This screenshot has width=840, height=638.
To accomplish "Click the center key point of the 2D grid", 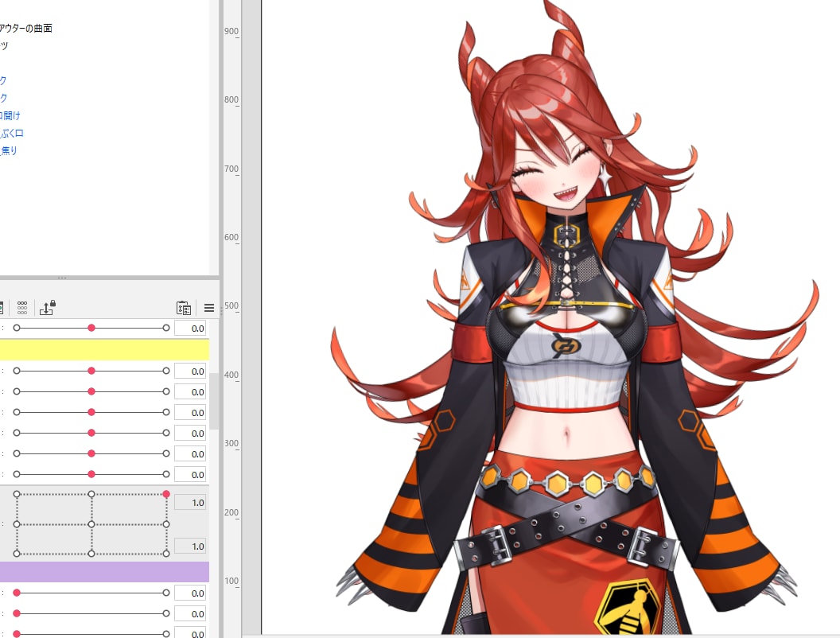I will tap(91, 524).
